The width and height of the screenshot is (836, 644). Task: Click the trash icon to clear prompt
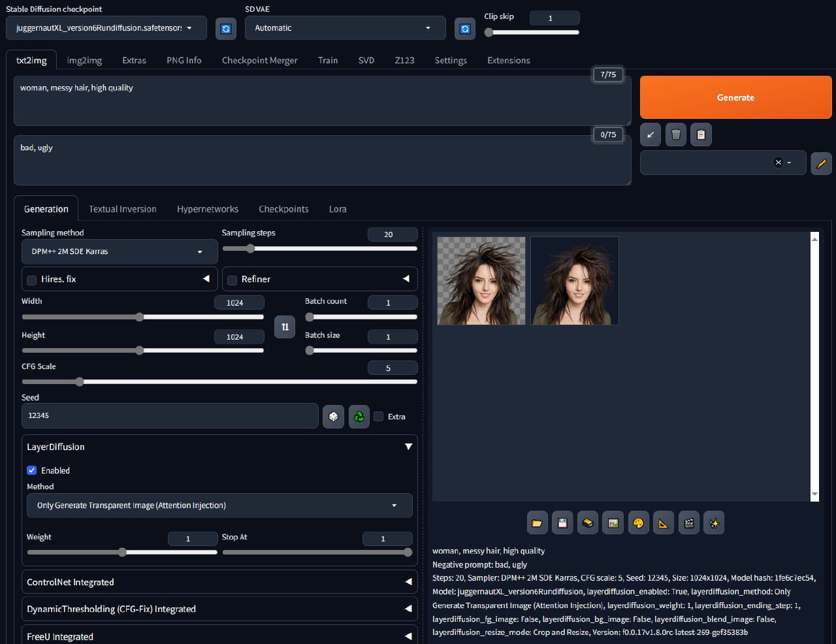(x=676, y=135)
